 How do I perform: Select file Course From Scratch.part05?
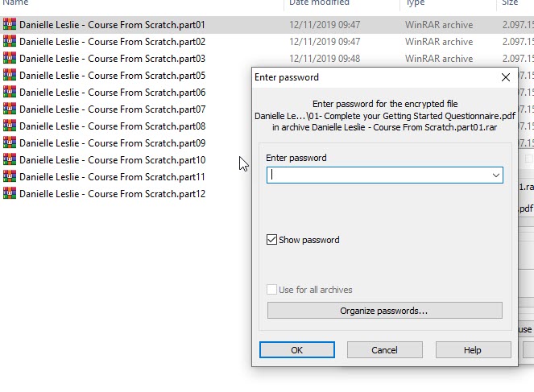coord(113,76)
